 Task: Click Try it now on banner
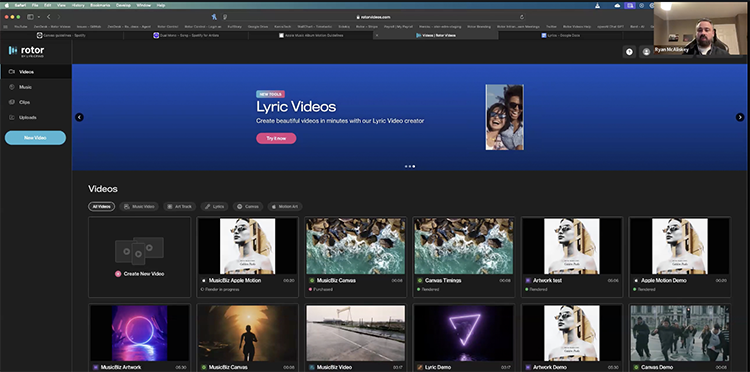pos(276,138)
